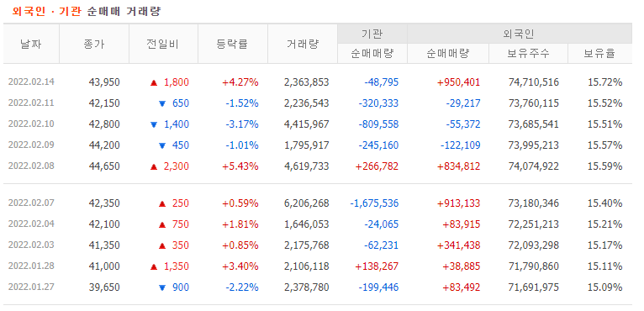Select the 보유주수 column header
The height and width of the screenshot is (311, 644).
point(528,54)
